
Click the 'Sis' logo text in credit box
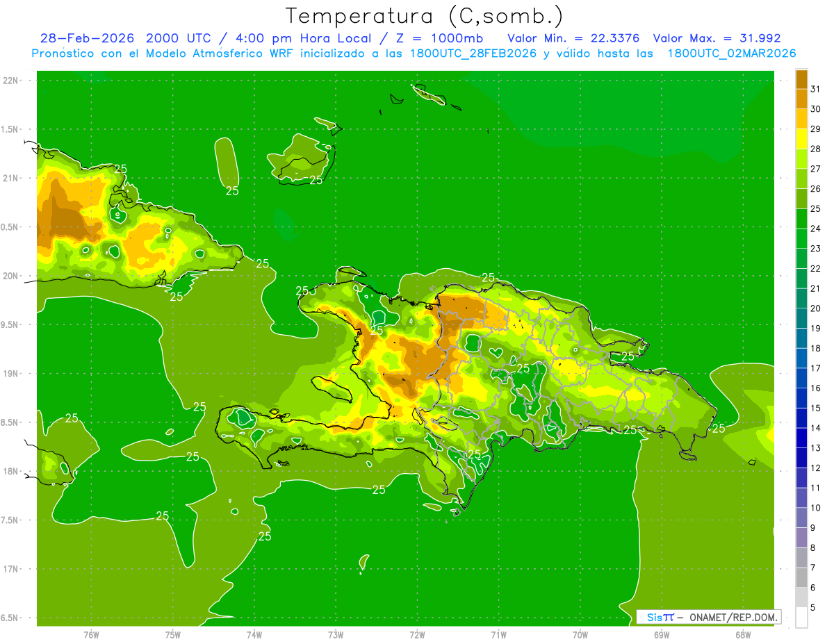click(x=654, y=617)
